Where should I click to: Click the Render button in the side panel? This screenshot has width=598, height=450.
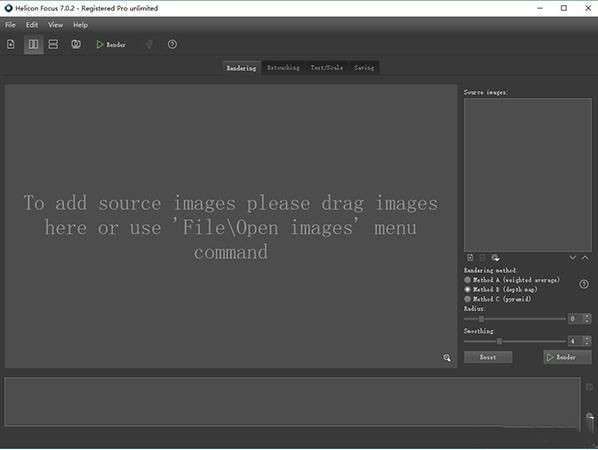coord(567,357)
